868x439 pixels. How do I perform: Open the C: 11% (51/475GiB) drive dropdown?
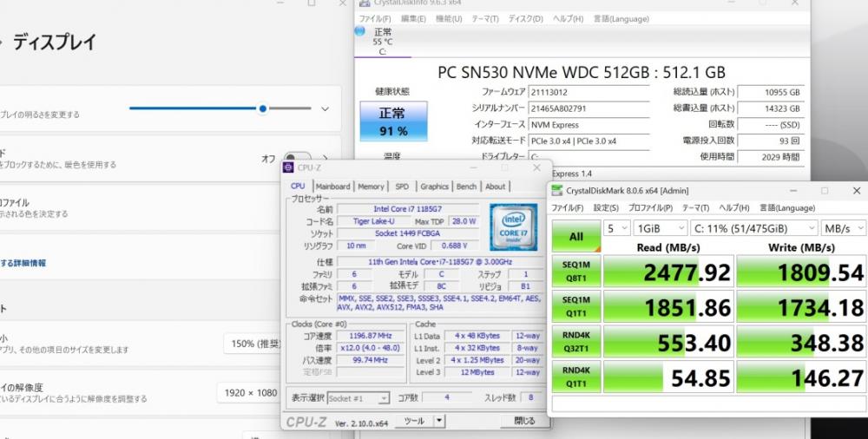pos(754,228)
